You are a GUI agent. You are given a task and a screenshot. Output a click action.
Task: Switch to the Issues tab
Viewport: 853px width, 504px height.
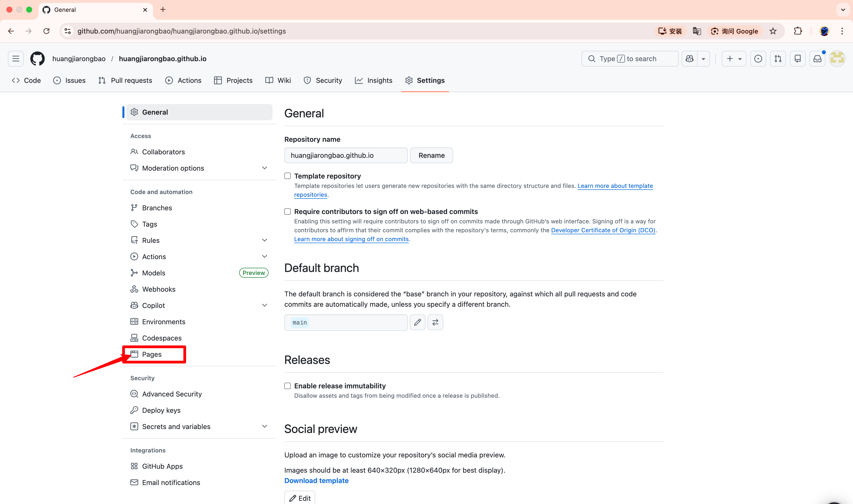[69, 80]
